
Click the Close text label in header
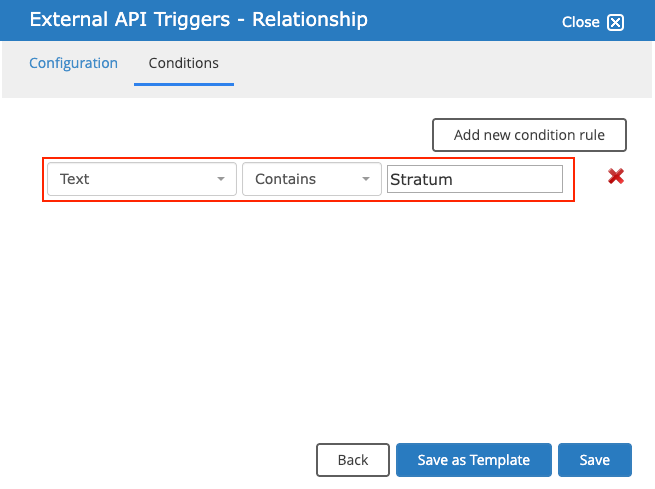580,22
